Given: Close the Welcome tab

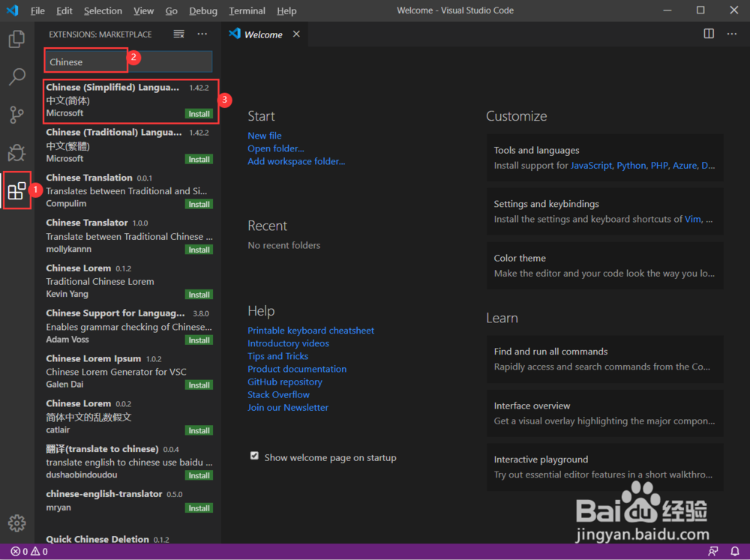Looking at the screenshot, I should coord(296,34).
